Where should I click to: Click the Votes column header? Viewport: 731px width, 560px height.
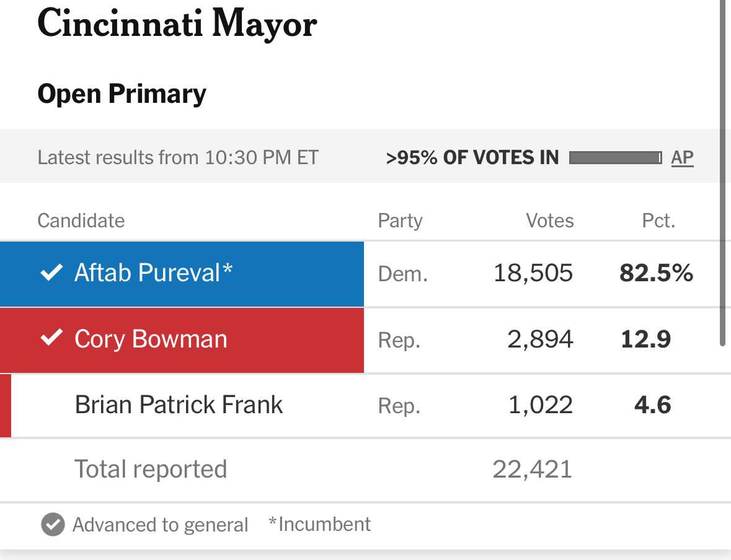(x=550, y=221)
